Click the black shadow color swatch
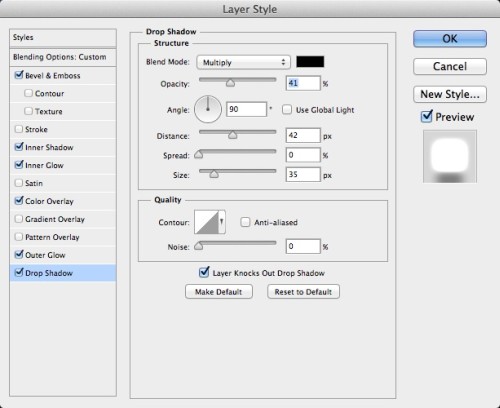Image resolution: width=500 pixels, height=408 pixels. (310, 62)
